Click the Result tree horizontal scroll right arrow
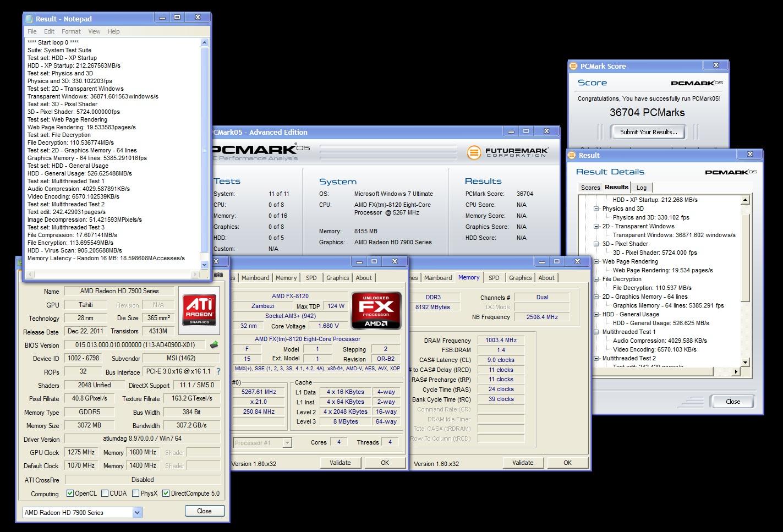This screenshot has height=532, width=783. point(736,371)
